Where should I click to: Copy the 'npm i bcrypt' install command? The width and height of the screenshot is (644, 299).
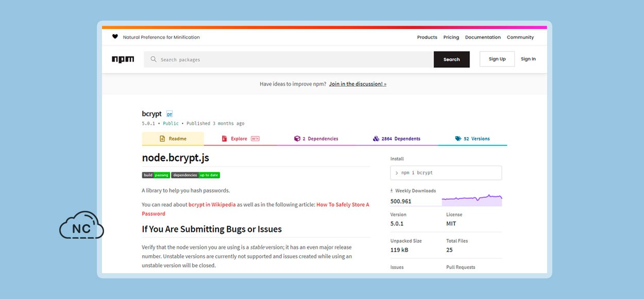[446, 173]
